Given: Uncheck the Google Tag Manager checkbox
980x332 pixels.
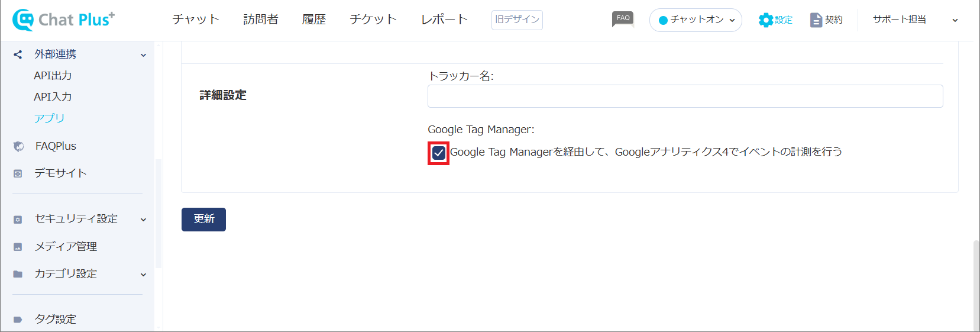Looking at the screenshot, I should pyautogui.click(x=438, y=153).
